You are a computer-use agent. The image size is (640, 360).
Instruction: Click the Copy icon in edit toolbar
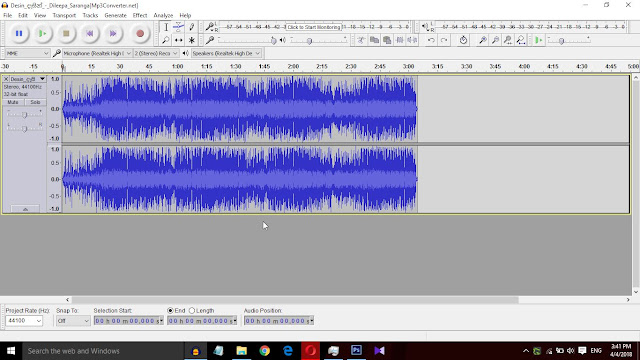pyautogui.click(x=374, y=40)
